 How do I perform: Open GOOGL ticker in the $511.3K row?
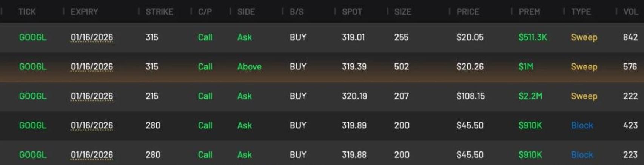(x=33, y=37)
